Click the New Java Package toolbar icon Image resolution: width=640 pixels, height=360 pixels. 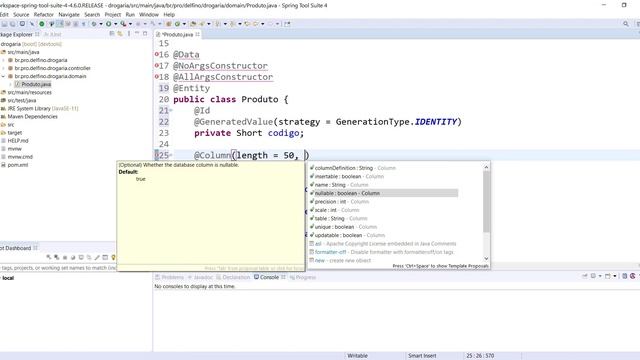pos(169,24)
